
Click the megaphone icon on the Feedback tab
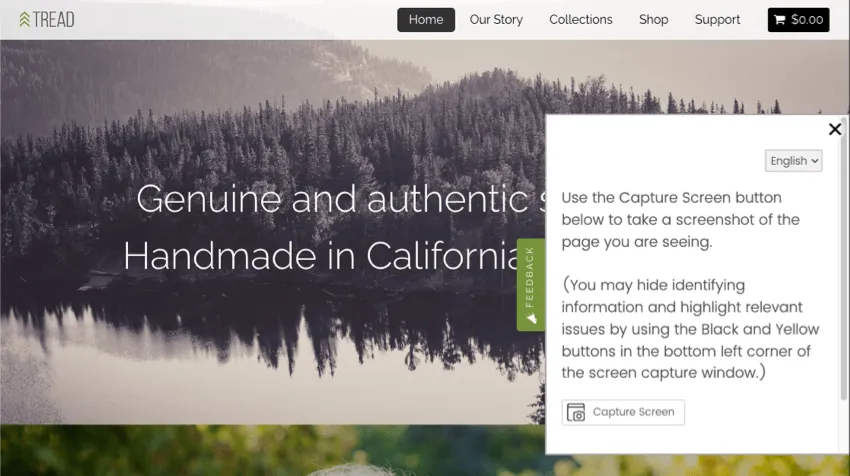click(x=531, y=319)
